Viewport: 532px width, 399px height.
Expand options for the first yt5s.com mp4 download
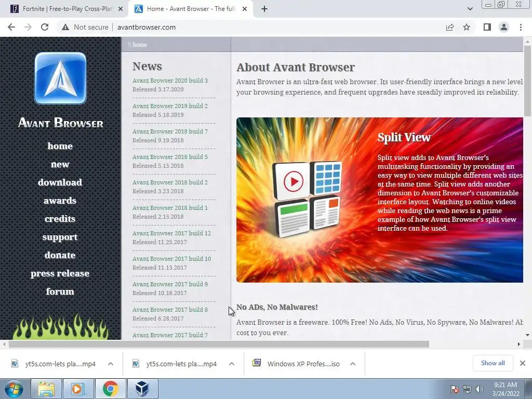111,364
